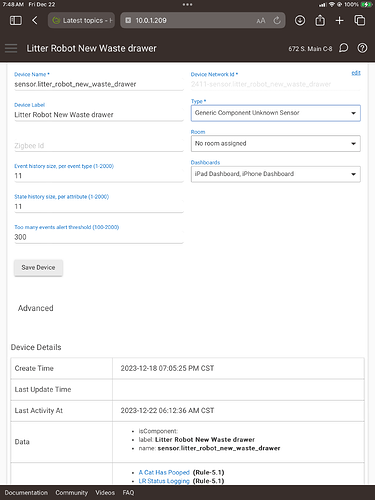375x500 pixels.
Task: Open the Documentation footer link
Action: click(x=26, y=493)
